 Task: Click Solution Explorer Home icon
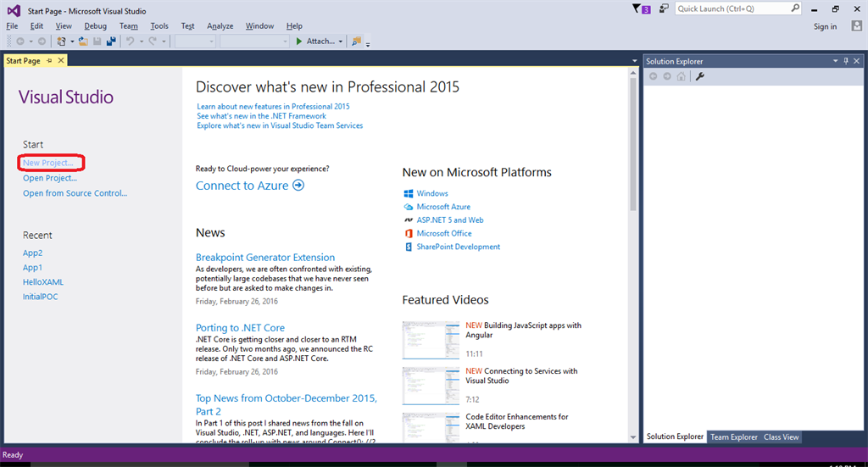click(x=681, y=76)
